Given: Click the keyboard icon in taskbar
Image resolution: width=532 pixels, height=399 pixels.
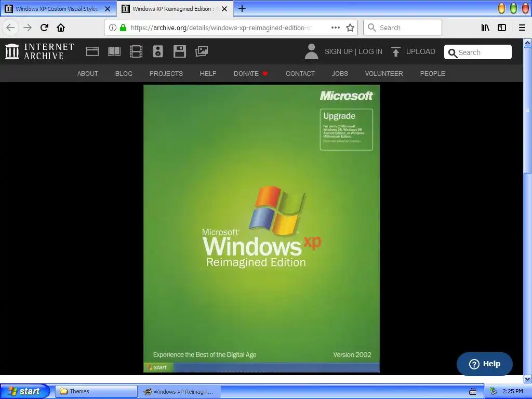Looking at the screenshot, I should [x=473, y=392].
